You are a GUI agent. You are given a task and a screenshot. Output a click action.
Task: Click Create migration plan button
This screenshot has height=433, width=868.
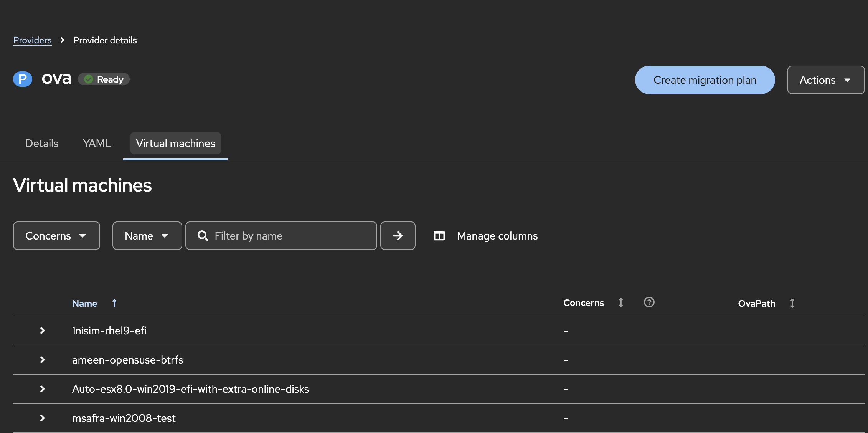[705, 80]
